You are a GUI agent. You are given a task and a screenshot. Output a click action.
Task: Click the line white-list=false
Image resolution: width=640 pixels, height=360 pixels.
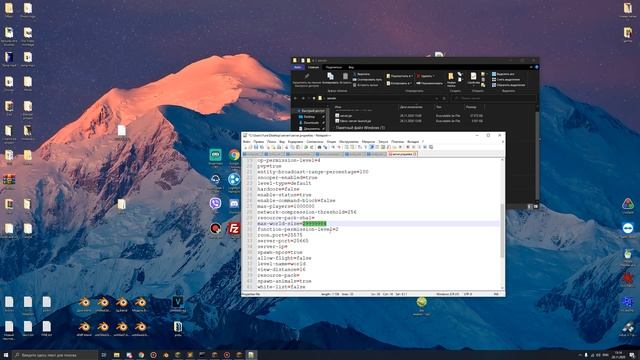281,287
